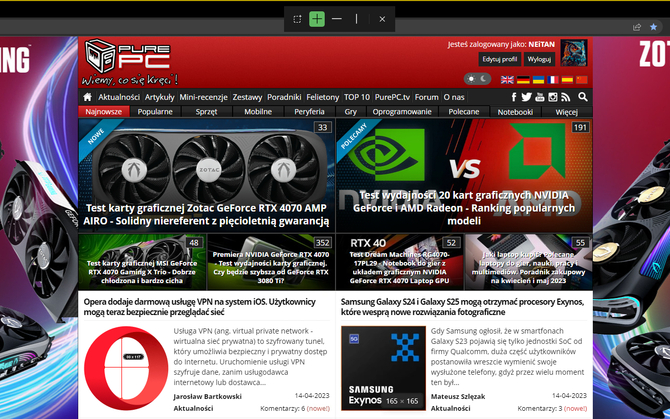Screen dimensions: 670x419
Task: Switch language with the German flag
Action: coord(523,79)
